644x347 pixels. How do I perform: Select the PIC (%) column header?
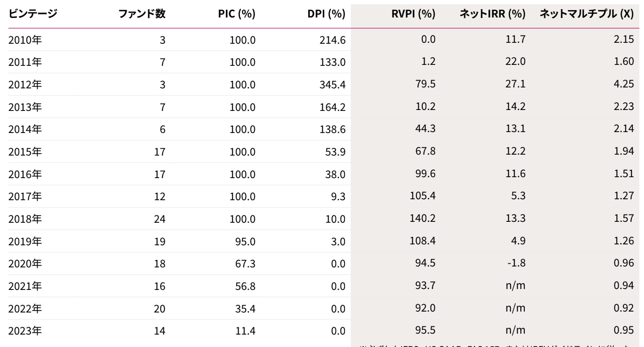[x=236, y=14]
